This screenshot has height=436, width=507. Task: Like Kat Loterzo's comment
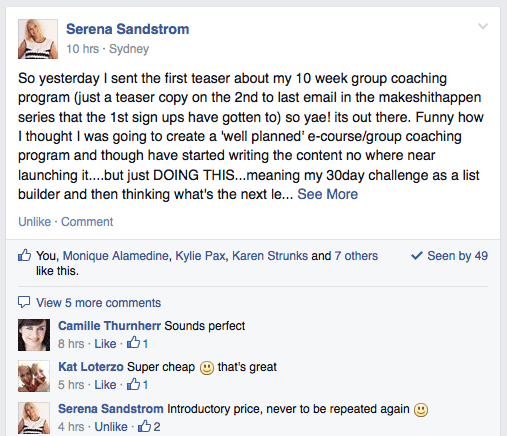(105, 385)
